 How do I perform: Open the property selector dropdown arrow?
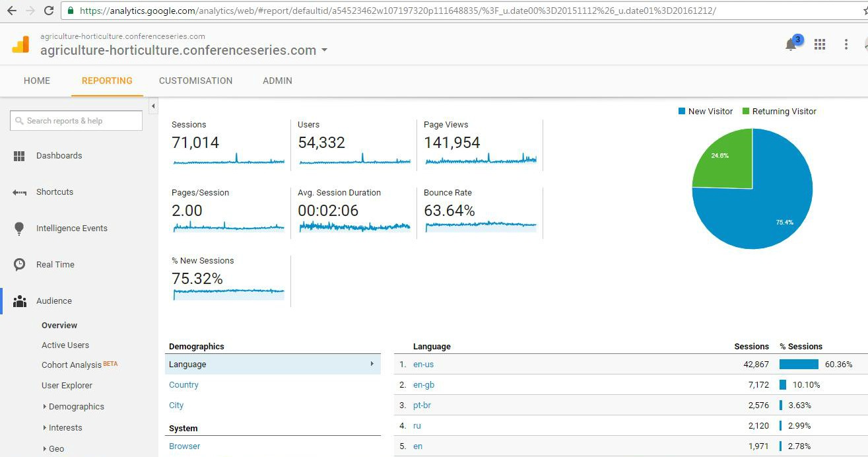(324, 50)
